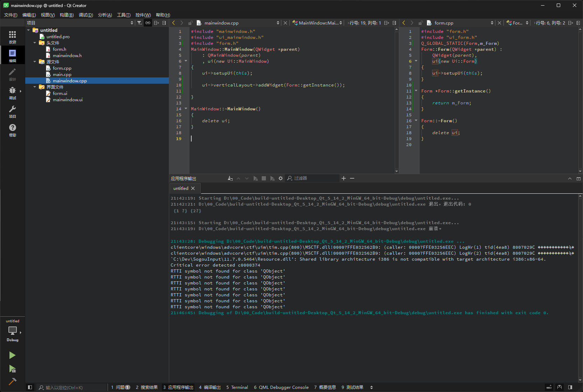Collapse the 界面文件 folder
The height and width of the screenshot is (392, 583).
(x=35, y=87)
